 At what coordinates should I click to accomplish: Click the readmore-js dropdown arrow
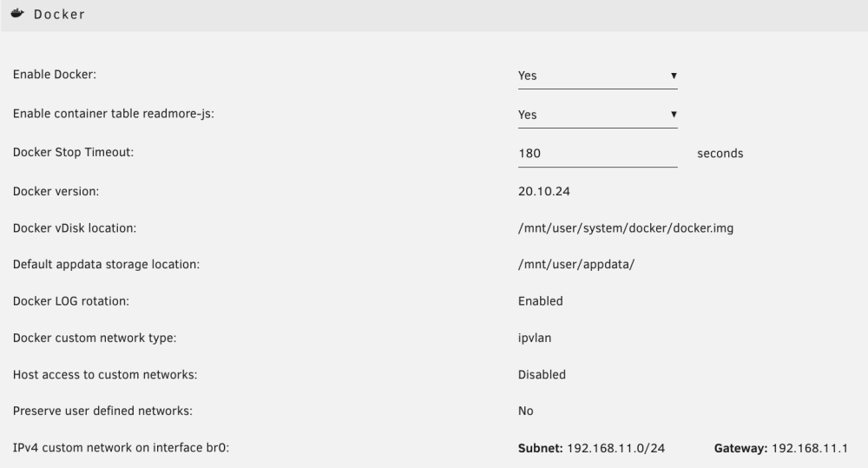(674, 115)
